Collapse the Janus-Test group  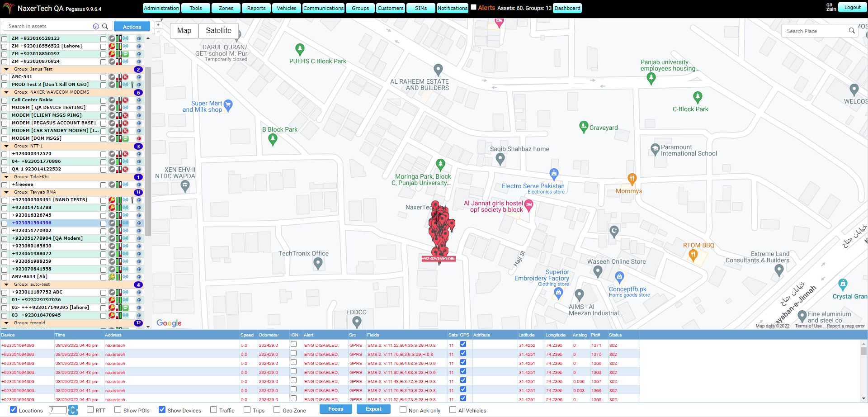[x=5, y=69]
